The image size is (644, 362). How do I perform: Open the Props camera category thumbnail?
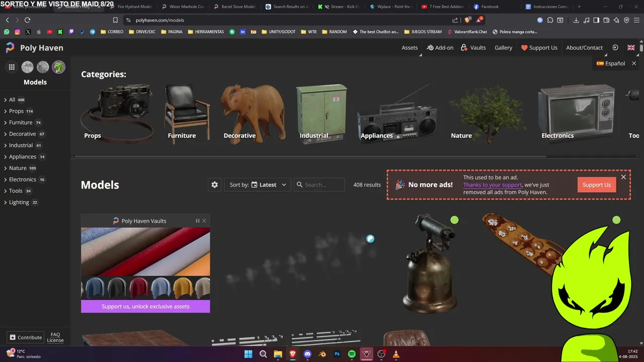click(117, 113)
